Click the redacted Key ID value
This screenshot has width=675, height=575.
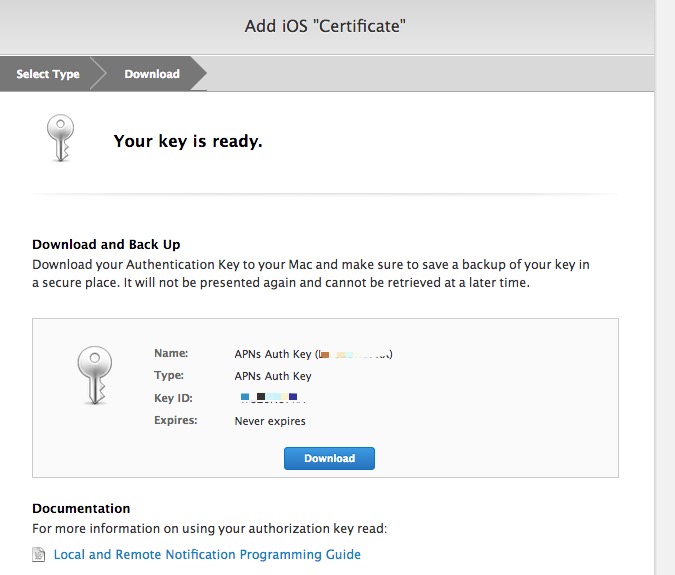[x=268, y=398]
